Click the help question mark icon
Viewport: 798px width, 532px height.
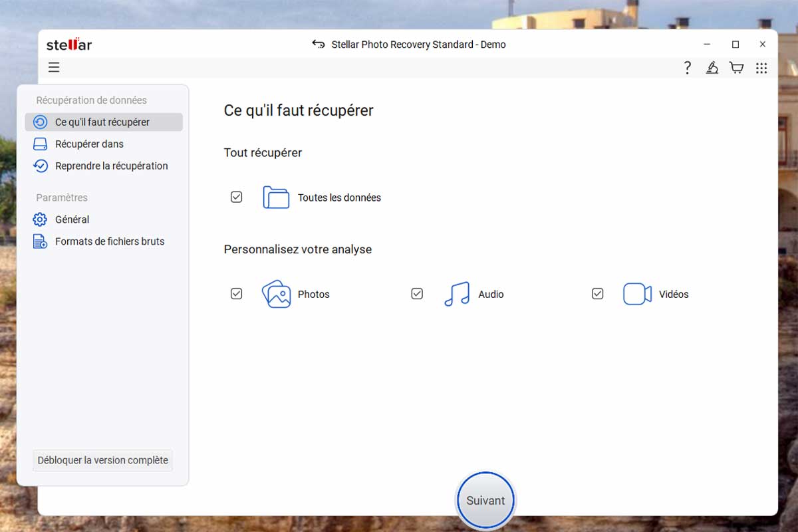click(688, 68)
